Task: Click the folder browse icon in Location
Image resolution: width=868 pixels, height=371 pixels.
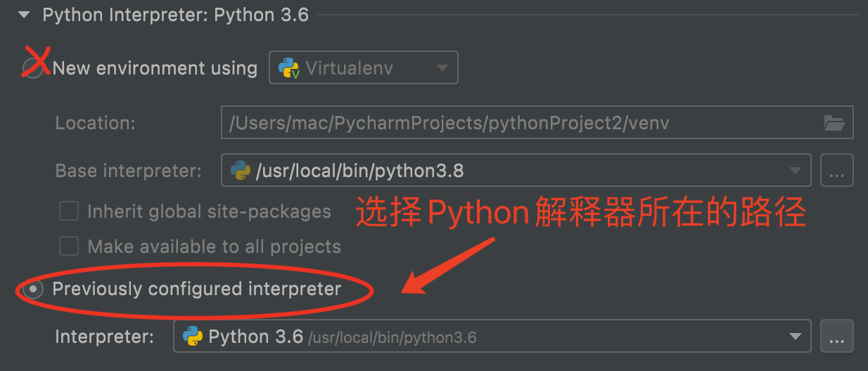Action: coord(834,123)
